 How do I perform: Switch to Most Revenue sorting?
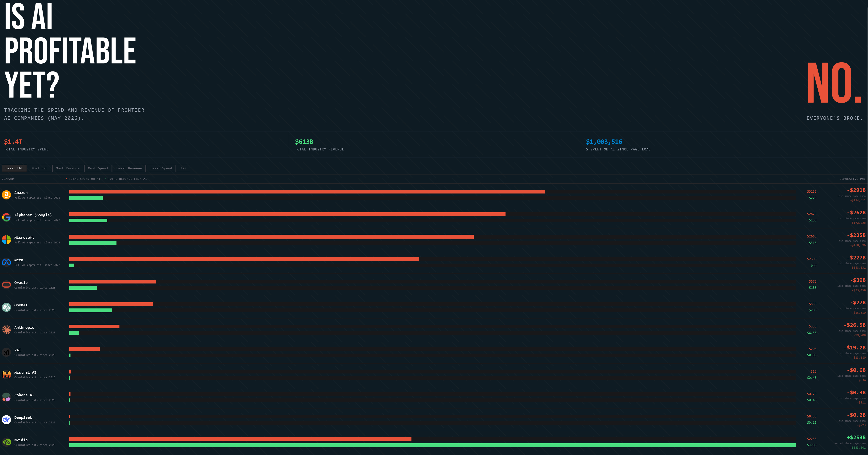[x=68, y=168]
